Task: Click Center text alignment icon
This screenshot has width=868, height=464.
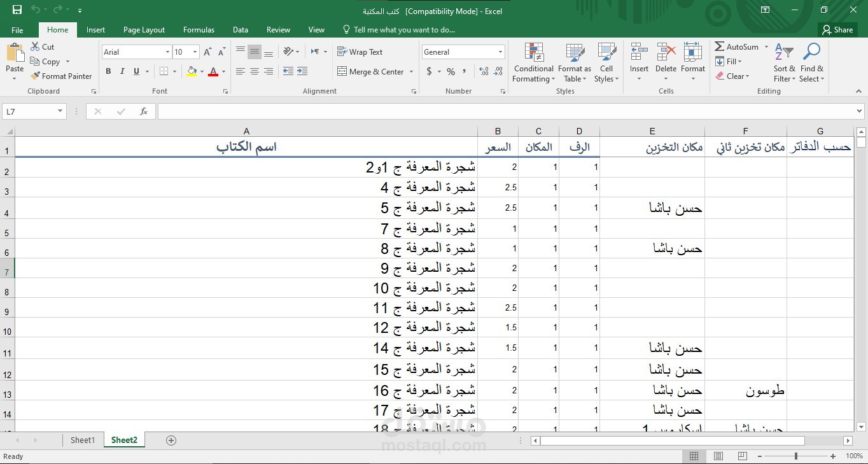Action: [255, 71]
